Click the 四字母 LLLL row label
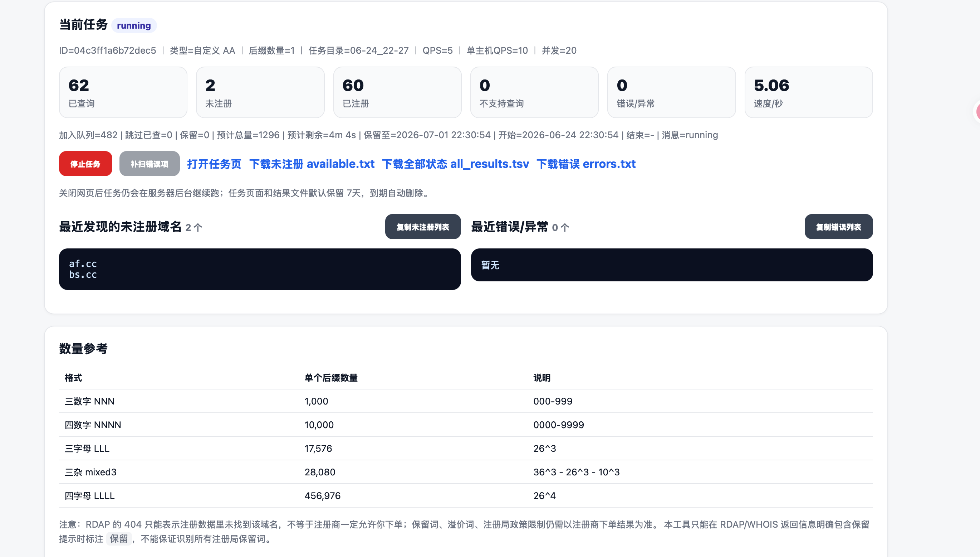The image size is (980, 557). (89, 496)
